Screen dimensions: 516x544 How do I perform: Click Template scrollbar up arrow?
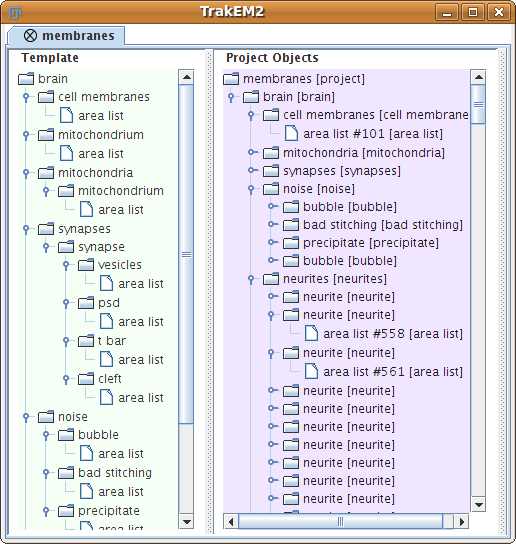click(186, 77)
